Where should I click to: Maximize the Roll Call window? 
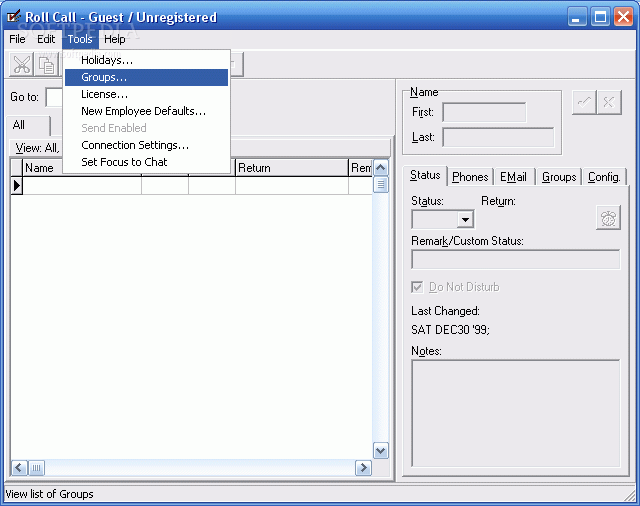click(600, 17)
